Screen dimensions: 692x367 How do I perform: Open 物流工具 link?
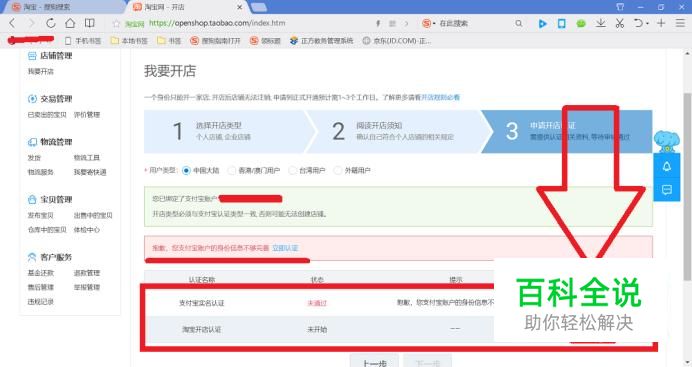coord(86,157)
